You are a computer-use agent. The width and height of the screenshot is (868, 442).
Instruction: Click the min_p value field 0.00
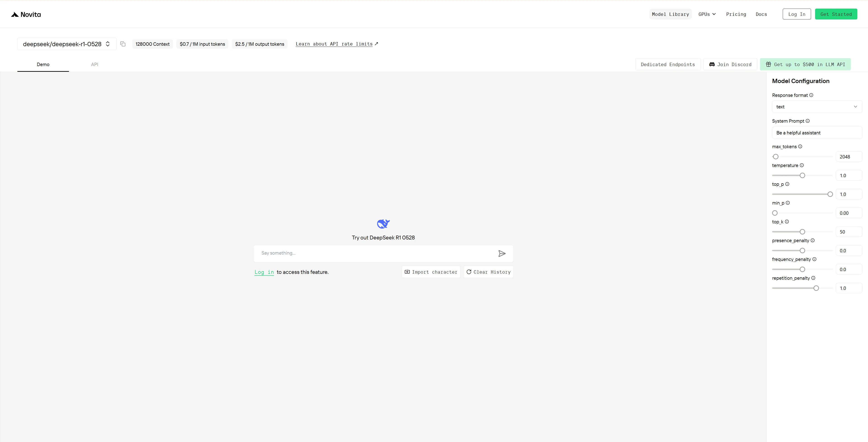849,213
